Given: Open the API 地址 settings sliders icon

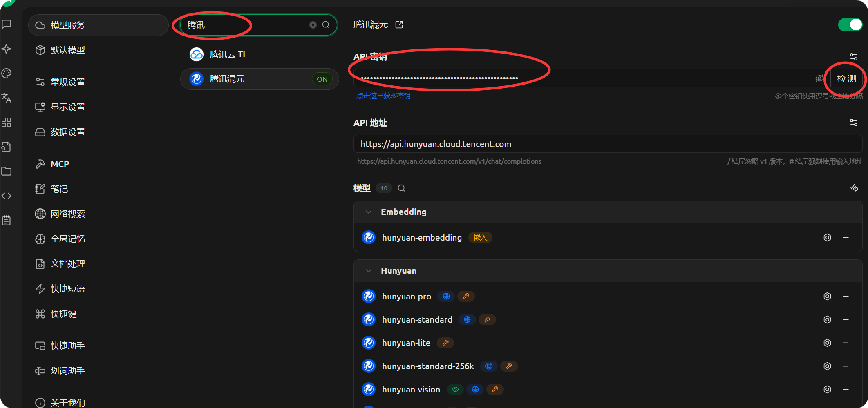Looking at the screenshot, I should click(x=854, y=123).
